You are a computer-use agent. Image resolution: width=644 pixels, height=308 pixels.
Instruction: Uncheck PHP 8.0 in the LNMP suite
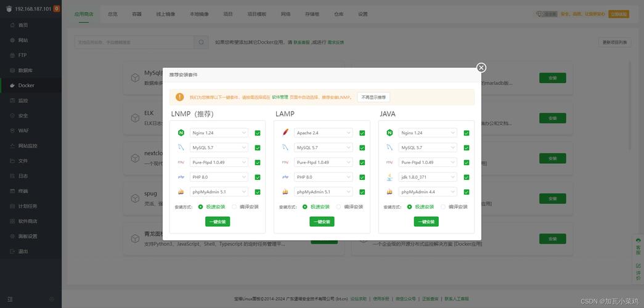(258, 177)
